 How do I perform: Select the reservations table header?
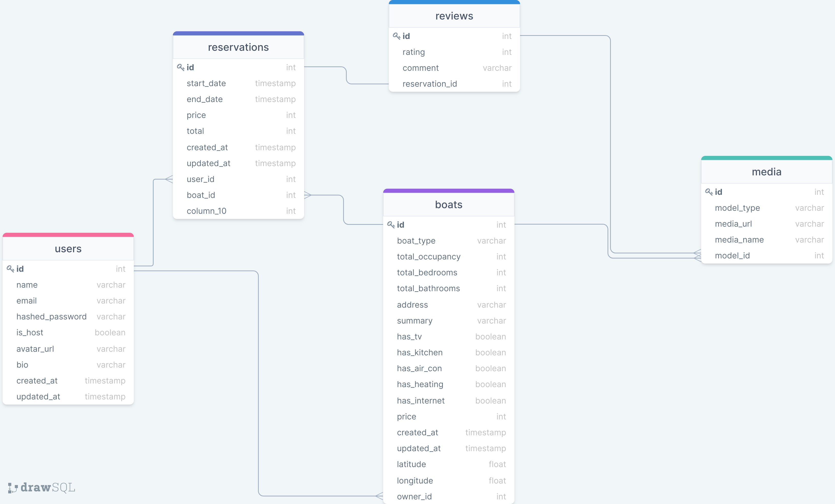(x=238, y=47)
